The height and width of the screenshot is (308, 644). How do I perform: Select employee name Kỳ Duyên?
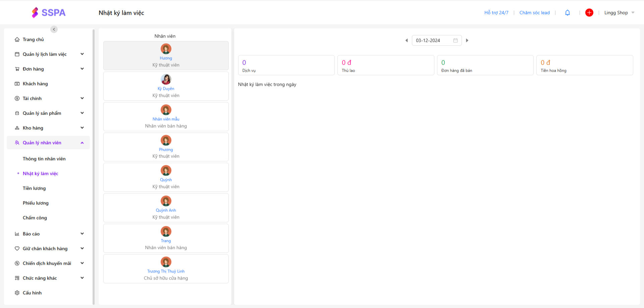click(x=166, y=89)
